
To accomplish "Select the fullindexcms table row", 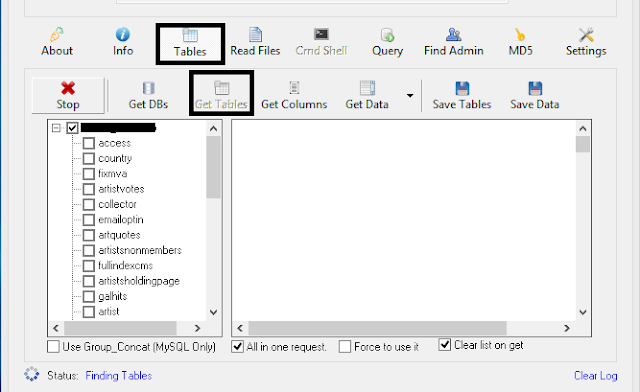I will tap(126, 266).
